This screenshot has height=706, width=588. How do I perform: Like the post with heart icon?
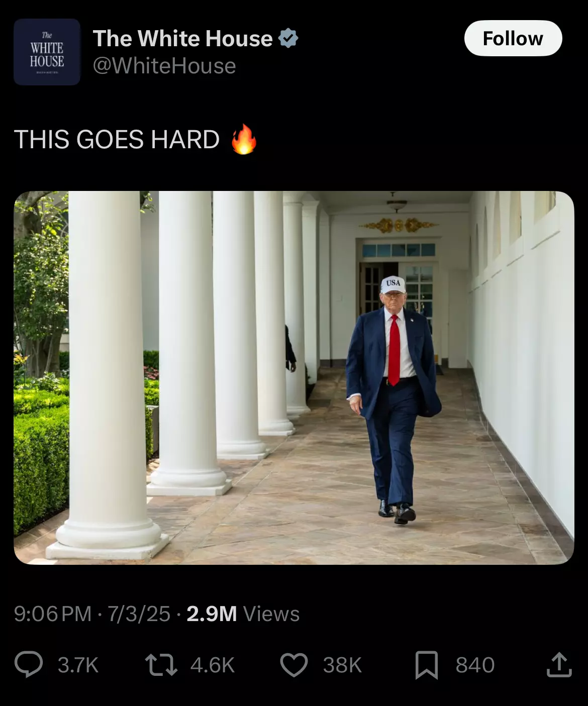click(x=294, y=665)
